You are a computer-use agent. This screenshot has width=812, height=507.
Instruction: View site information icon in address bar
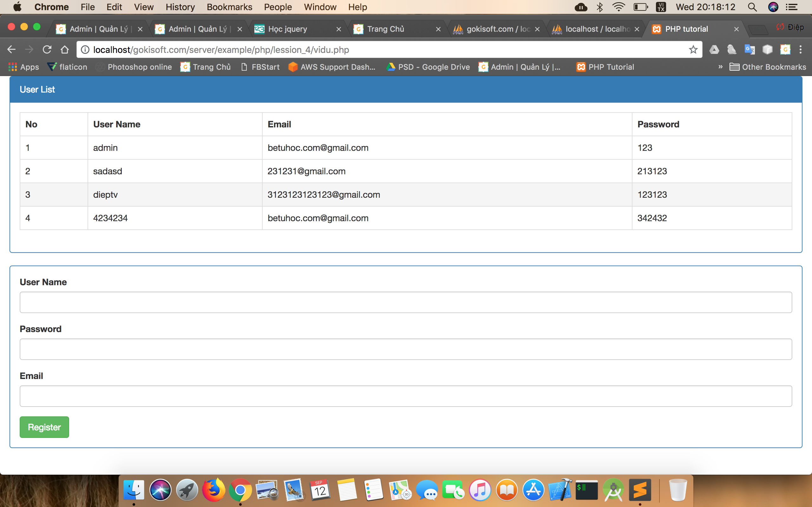[85, 50]
